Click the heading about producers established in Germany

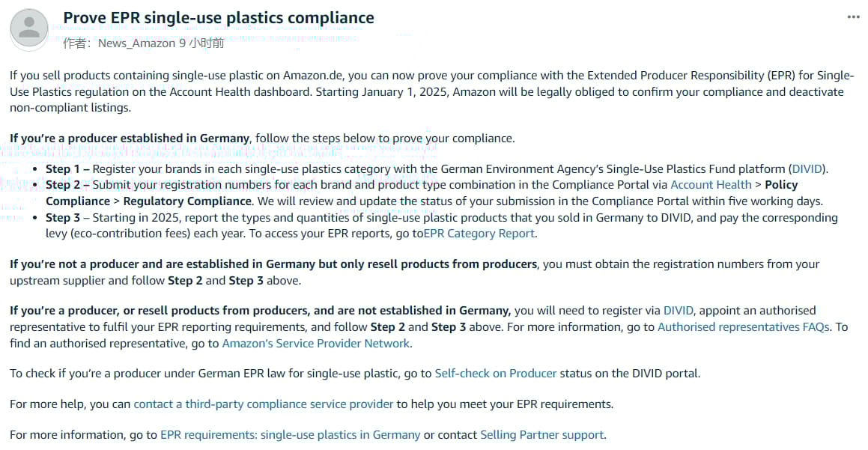129,139
